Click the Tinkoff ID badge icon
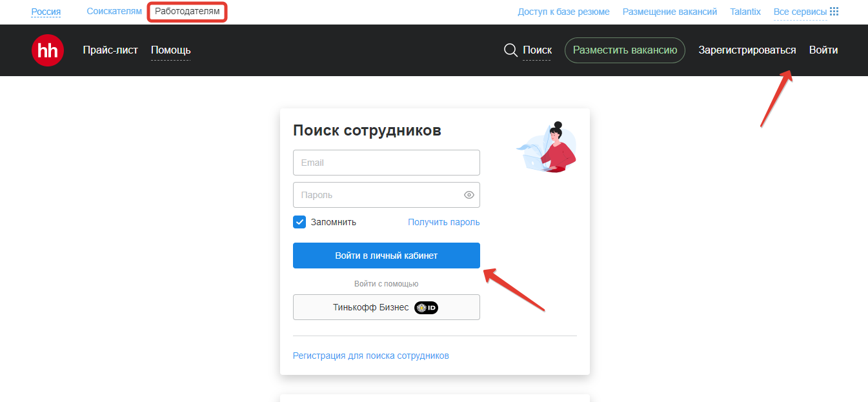 pyautogui.click(x=426, y=308)
